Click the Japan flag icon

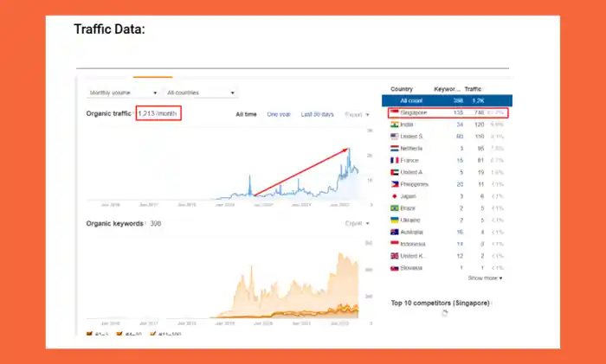(x=394, y=196)
